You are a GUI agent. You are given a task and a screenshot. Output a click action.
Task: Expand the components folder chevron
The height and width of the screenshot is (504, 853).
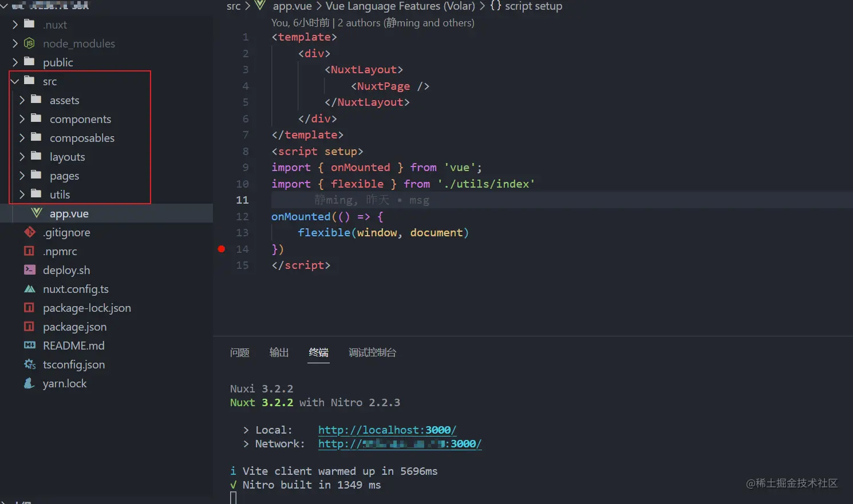22,119
